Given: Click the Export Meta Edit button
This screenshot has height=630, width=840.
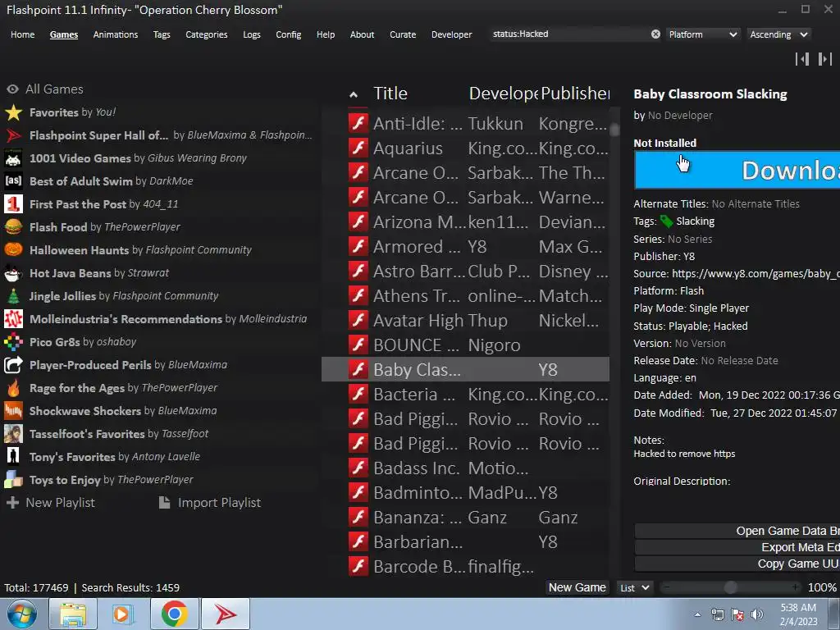Looking at the screenshot, I should tap(737, 547).
